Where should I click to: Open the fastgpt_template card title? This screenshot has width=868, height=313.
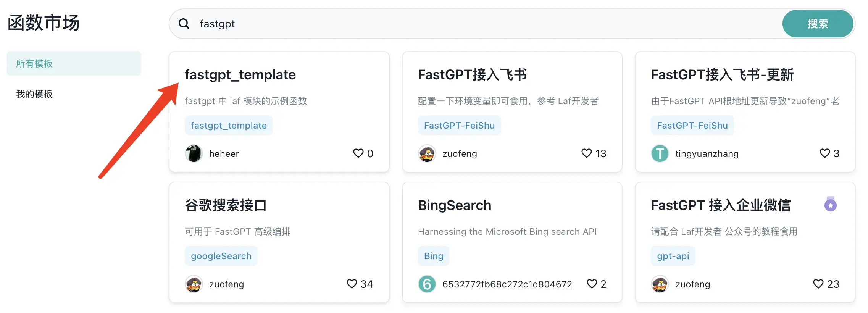click(240, 75)
